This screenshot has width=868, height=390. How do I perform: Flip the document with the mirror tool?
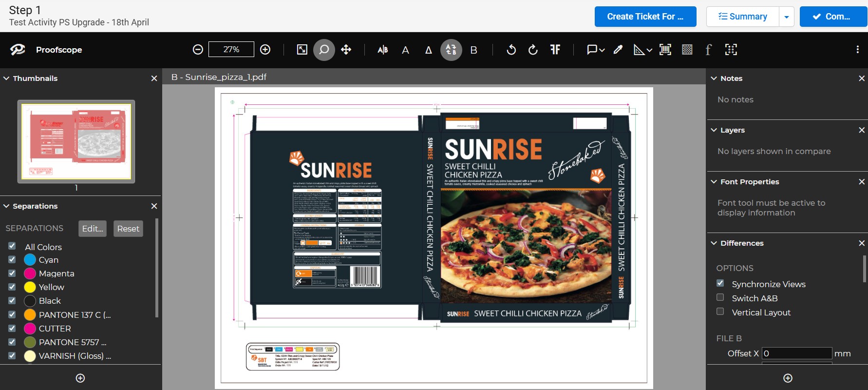(555, 50)
